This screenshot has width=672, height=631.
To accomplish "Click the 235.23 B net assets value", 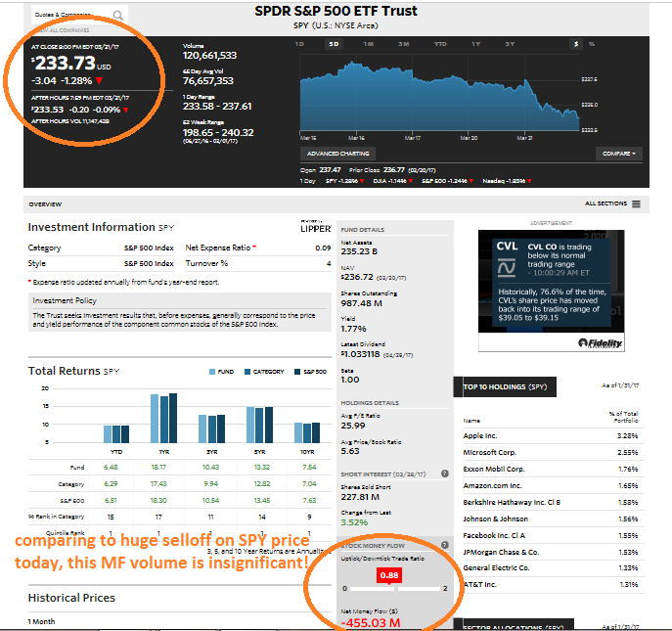I will pyautogui.click(x=359, y=251).
